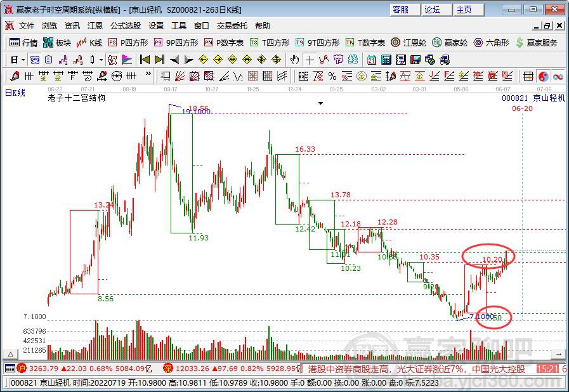Click the clipboard notes icon

pos(49,60)
